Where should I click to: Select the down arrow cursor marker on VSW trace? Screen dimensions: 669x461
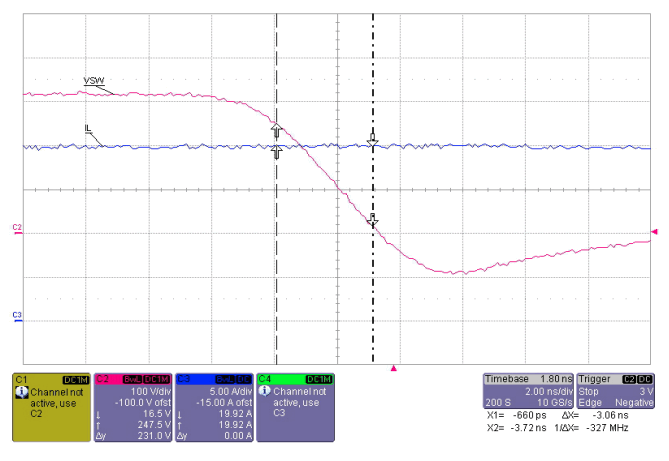pyautogui.click(x=372, y=220)
